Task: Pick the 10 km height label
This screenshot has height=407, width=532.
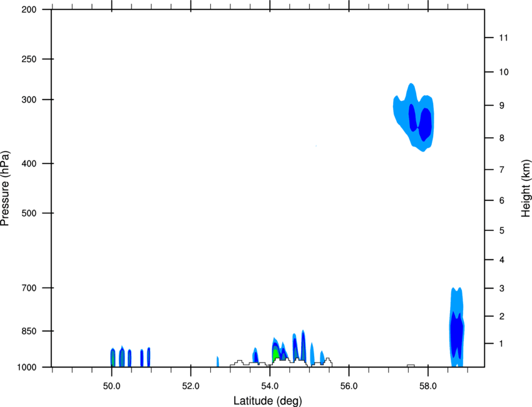Action: [504, 72]
